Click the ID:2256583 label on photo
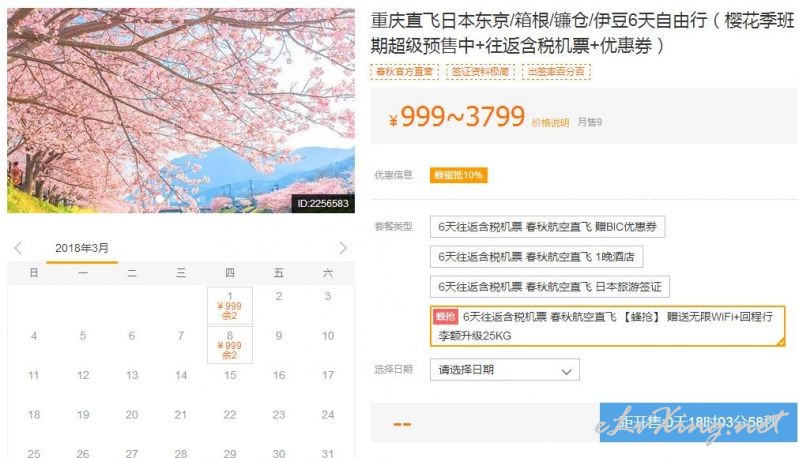The height and width of the screenshot is (458, 799). 323,203
